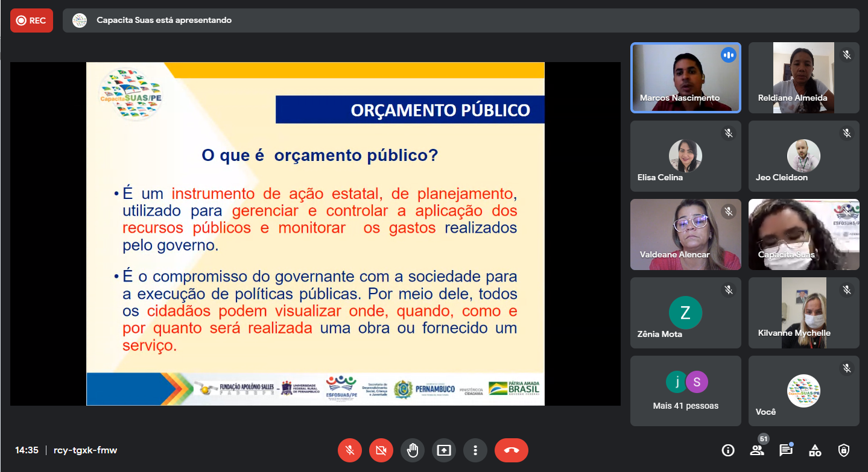Click the present screen icon

point(444,450)
